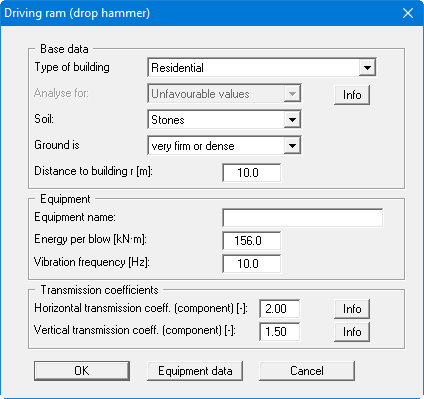This screenshot has height=399, width=424.
Task: Focus the Equipment name text field
Action: coord(303,218)
